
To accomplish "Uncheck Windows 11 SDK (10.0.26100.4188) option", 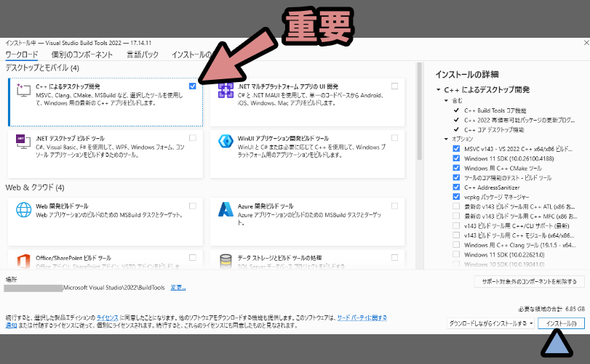I will (x=456, y=158).
